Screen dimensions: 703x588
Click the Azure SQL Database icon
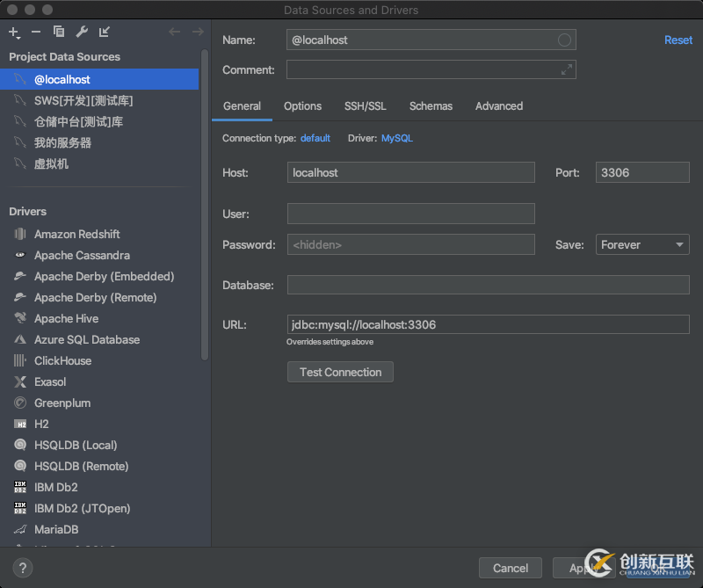pos(20,339)
